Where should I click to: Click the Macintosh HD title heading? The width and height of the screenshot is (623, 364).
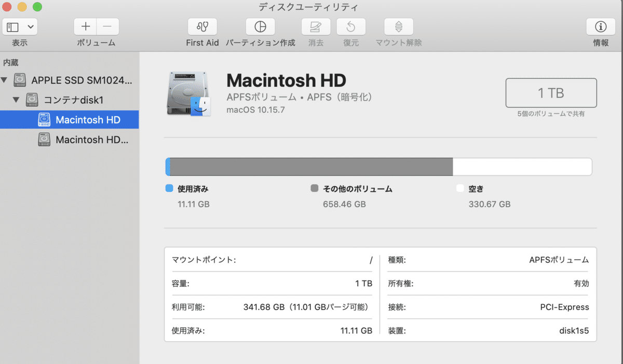click(287, 80)
